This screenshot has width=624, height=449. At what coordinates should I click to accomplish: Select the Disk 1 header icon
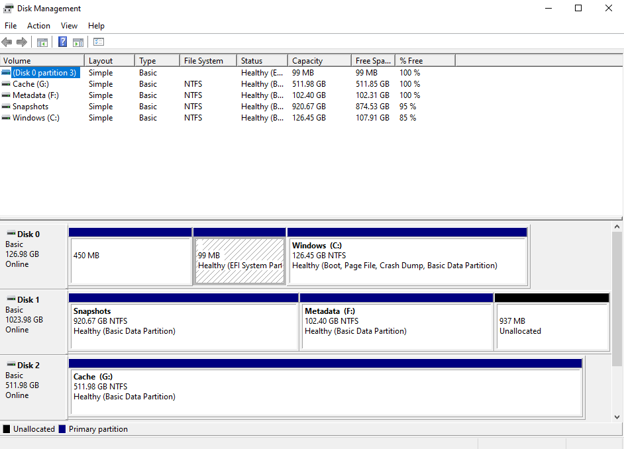[11, 299]
